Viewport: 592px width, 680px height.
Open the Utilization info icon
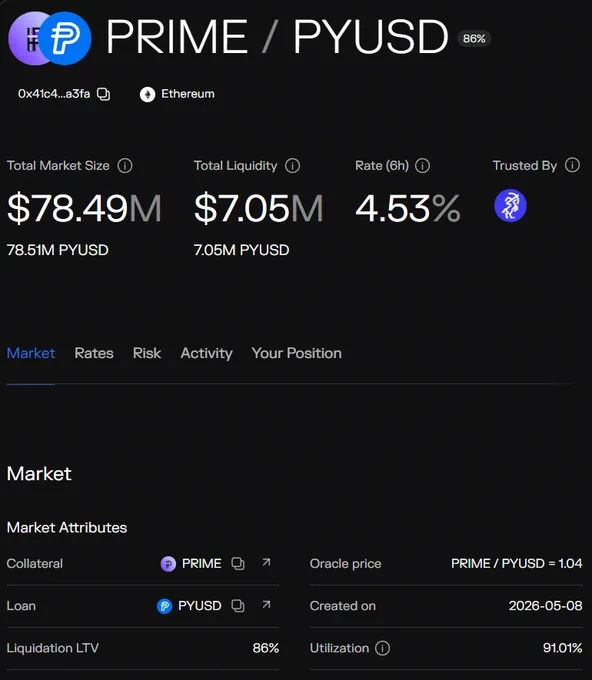(382, 648)
